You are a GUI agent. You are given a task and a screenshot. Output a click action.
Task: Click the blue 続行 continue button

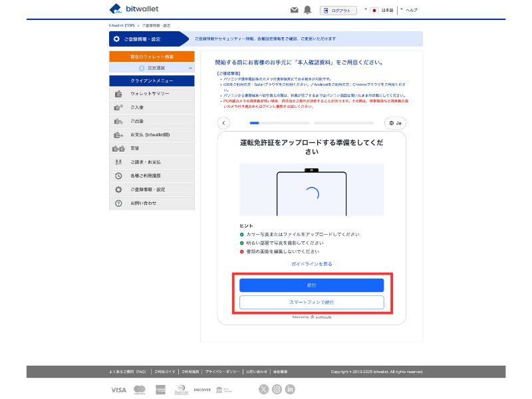[x=311, y=285]
